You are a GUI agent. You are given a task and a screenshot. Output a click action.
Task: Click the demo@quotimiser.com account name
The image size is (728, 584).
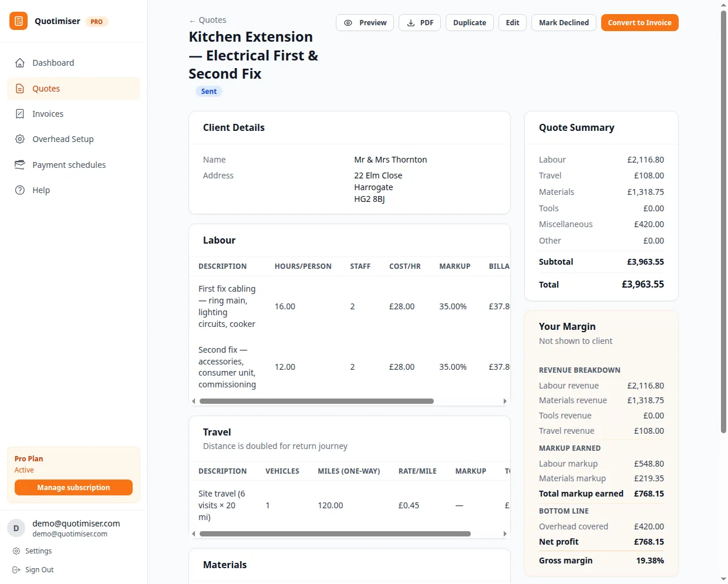(76, 524)
